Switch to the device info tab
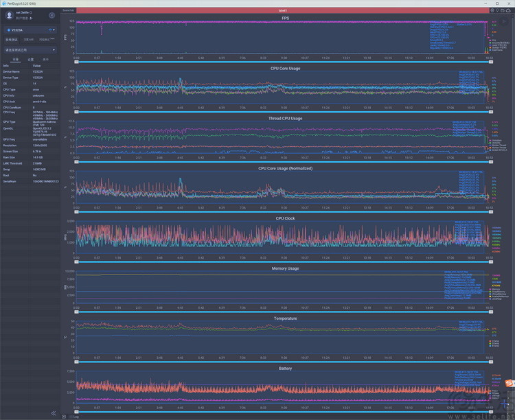Image resolution: width=515 pixels, height=420 pixels. point(15,60)
